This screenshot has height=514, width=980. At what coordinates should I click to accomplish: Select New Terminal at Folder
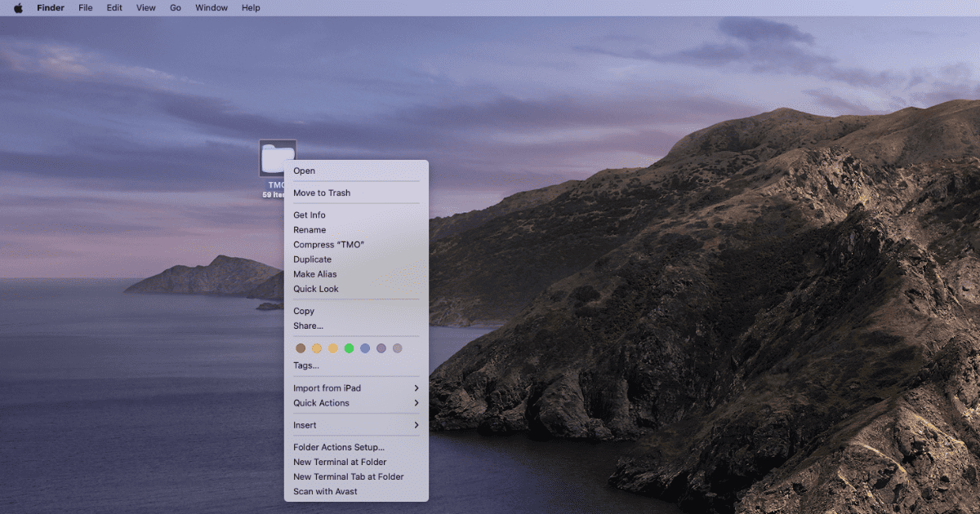(x=340, y=462)
